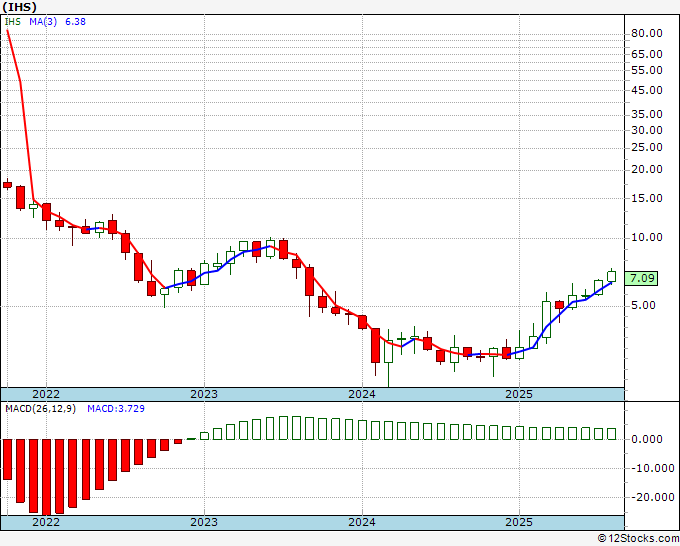Click the -10.000 MACD axis label
The image size is (680, 546).
tap(653, 468)
